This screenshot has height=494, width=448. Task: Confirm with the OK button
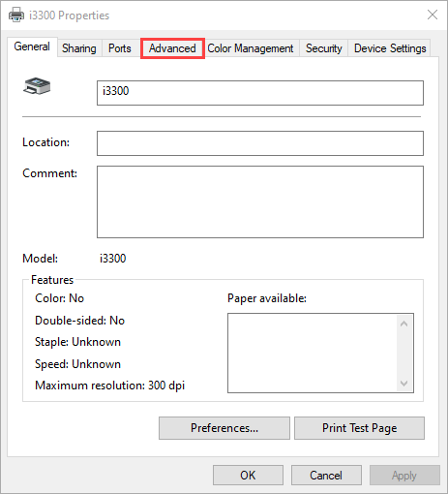pos(248,476)
